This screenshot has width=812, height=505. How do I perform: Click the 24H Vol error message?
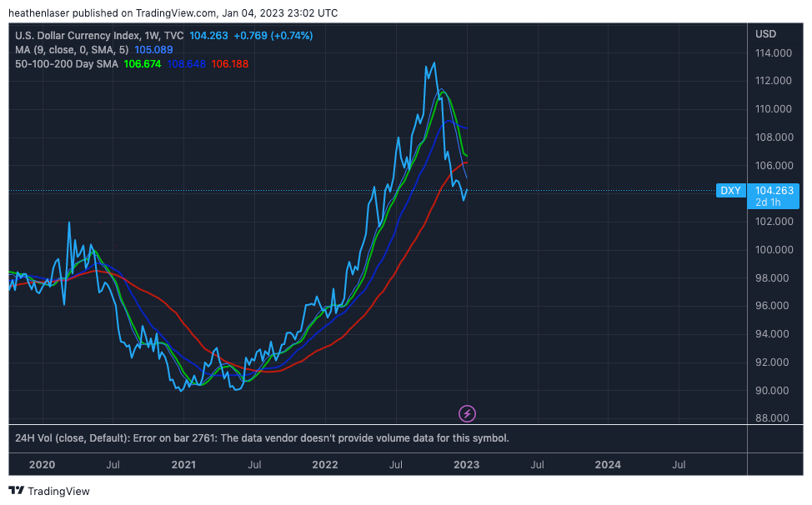click(x=262, y=438)
